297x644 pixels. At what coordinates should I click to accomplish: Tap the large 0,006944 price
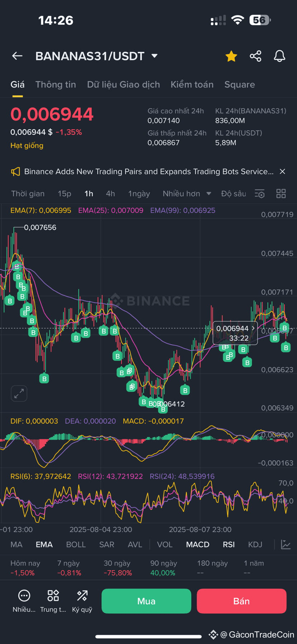[52, 114]
